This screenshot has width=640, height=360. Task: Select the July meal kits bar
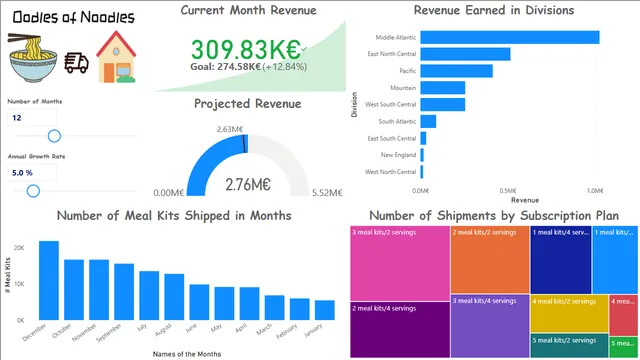click(x=149, y=296)
